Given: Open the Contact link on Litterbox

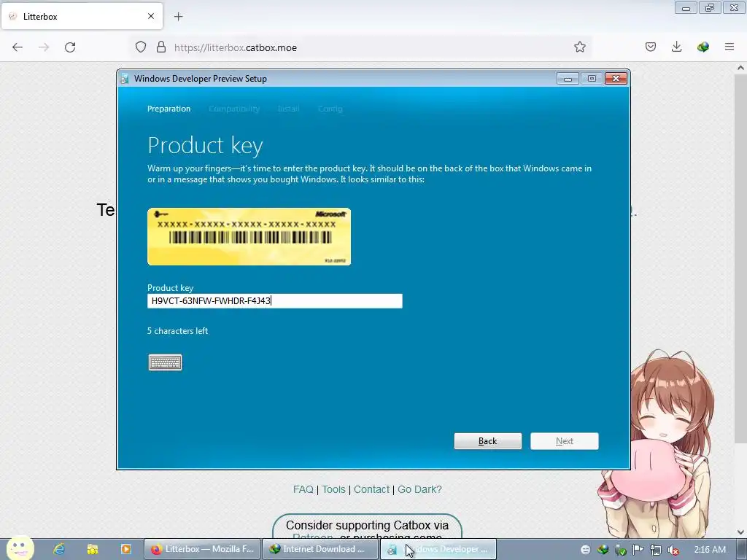Looking at the screenshot, I should tap(371, 489).
